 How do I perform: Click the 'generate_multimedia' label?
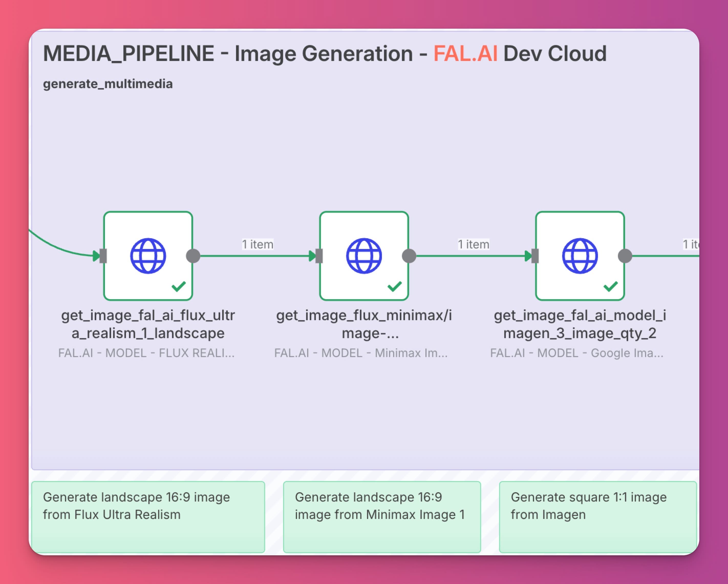pos(108,84)
